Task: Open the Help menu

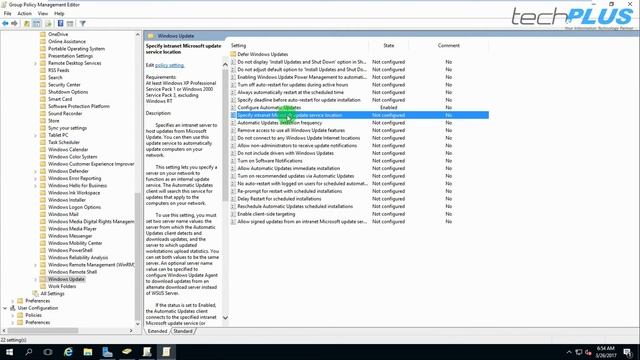Action: click(x=59, y=13)
